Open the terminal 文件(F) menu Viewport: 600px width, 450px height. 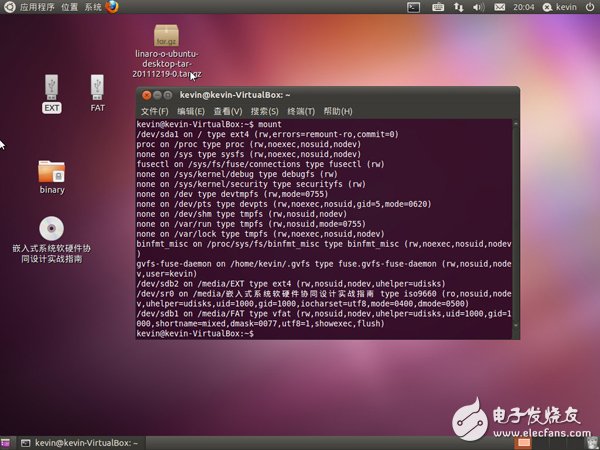tap(154, 111)
